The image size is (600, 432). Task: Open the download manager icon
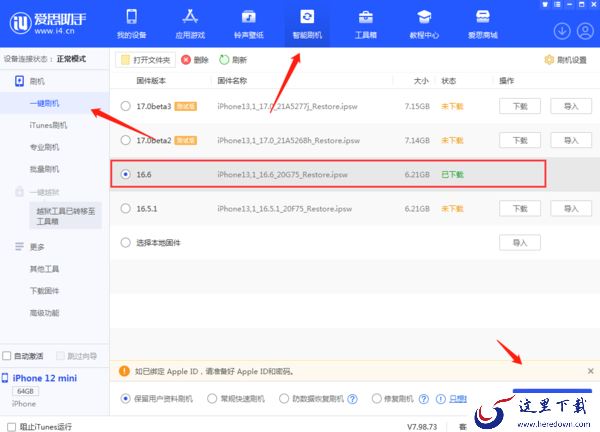coord(562,31)
